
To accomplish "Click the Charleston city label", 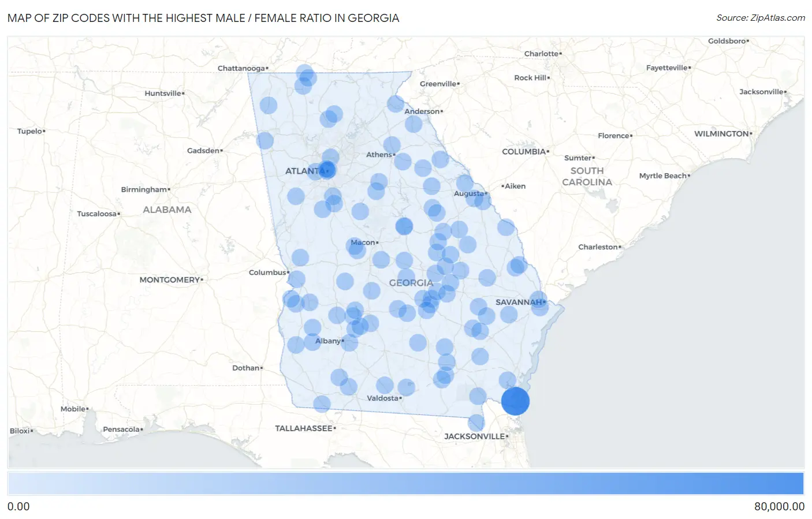I will point(598,247).
